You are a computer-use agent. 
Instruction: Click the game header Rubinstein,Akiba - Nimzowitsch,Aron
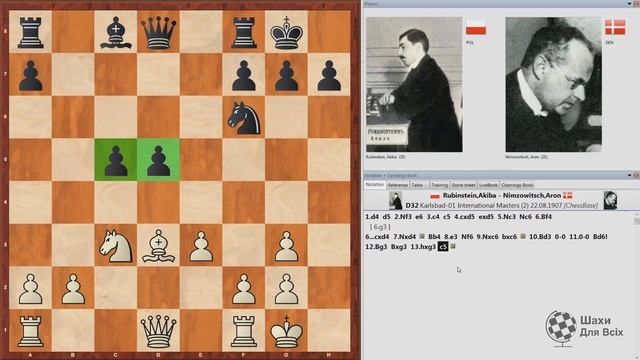pyautogui.click(x=502, y=196)
